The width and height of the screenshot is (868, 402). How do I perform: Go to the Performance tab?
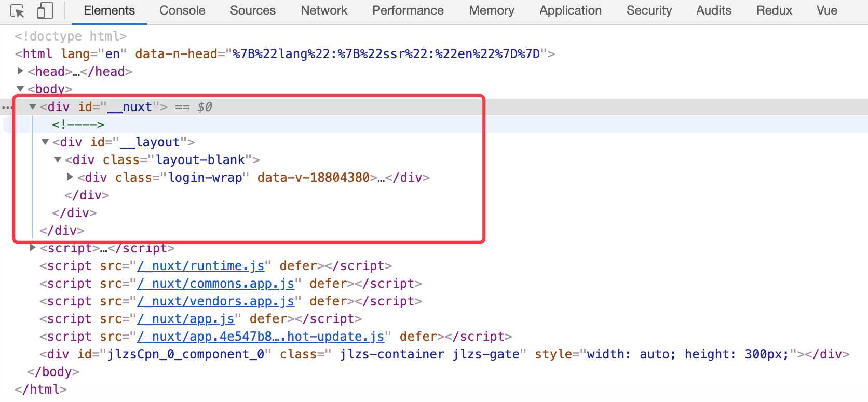408,10
